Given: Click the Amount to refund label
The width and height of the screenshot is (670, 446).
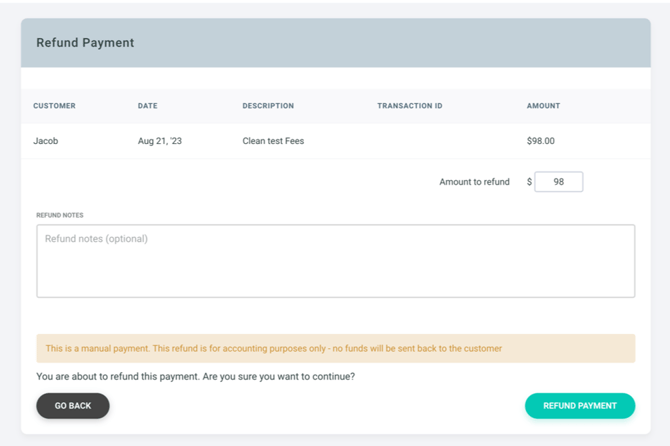Looking at the screenshot, I should point(474,182).
